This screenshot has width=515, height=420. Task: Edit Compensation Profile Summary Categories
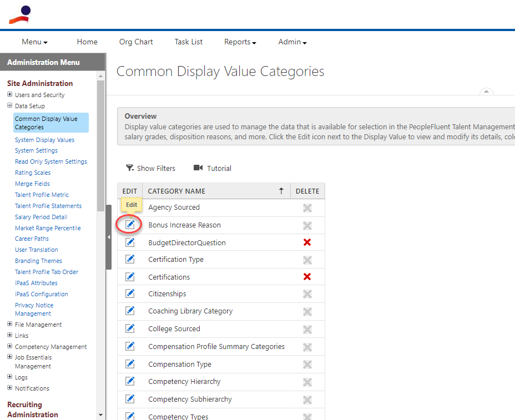130,346
